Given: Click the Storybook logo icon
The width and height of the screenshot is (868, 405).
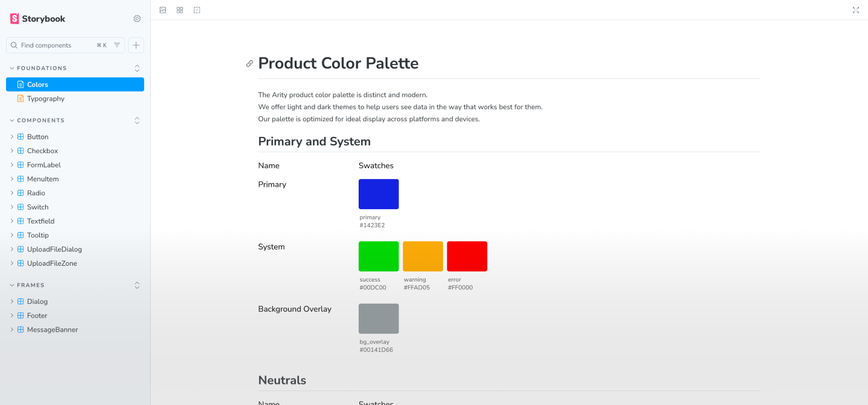Looking at the screenshot, I should pyautogui.click(x=14, y=19).
